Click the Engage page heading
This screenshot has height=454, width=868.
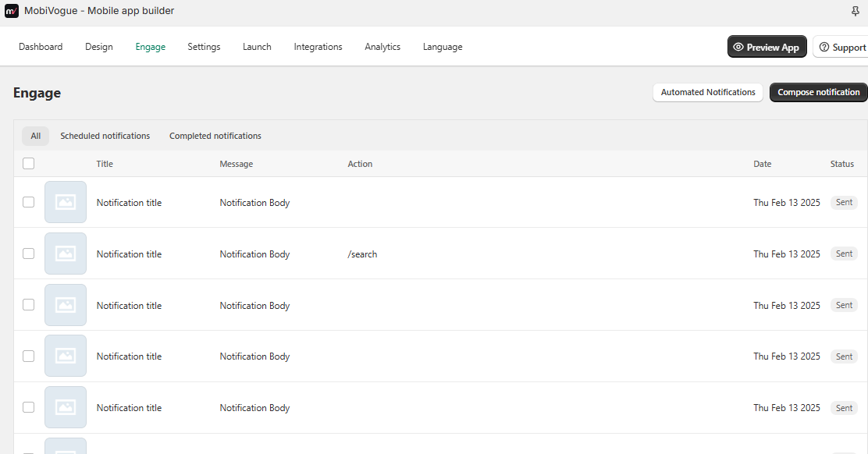pyautogui.click(x=37, y=93)
